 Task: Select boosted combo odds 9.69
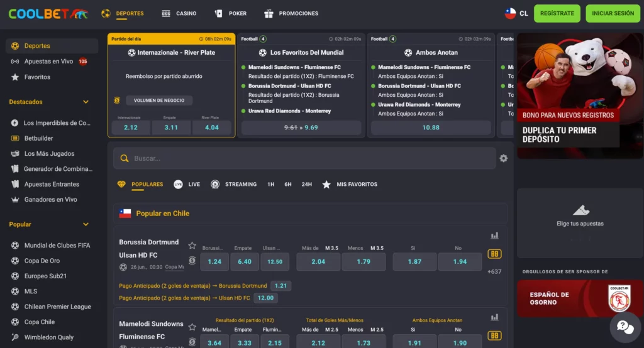[x=301, y=128]
